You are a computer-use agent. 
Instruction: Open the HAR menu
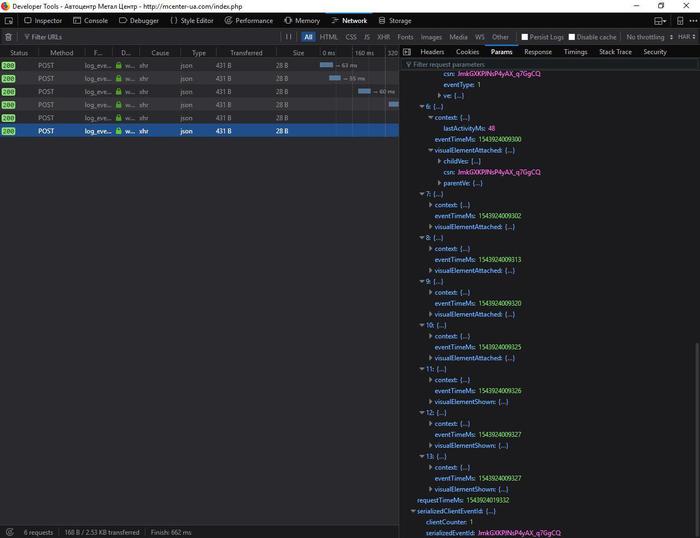click(687, 37)
